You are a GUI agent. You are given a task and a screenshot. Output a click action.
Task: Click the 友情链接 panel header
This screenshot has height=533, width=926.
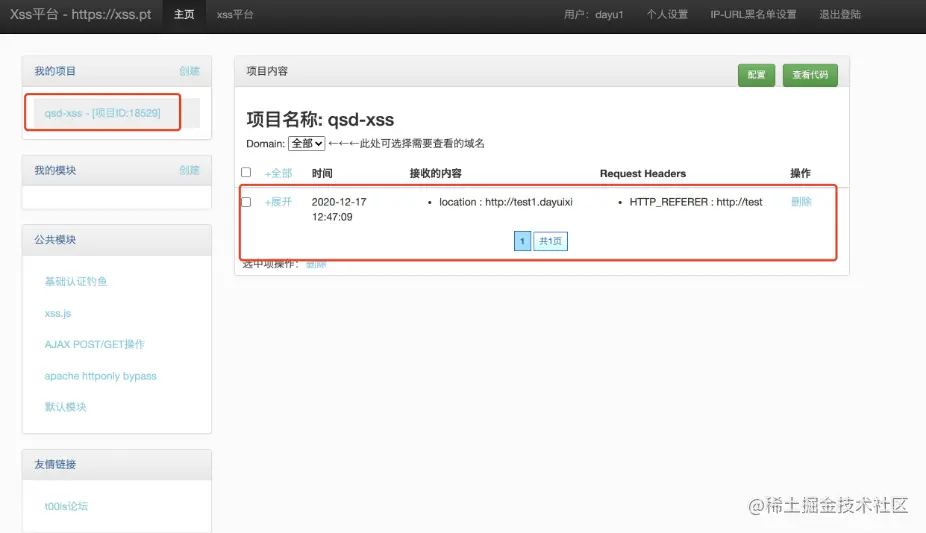coord(55,464)
